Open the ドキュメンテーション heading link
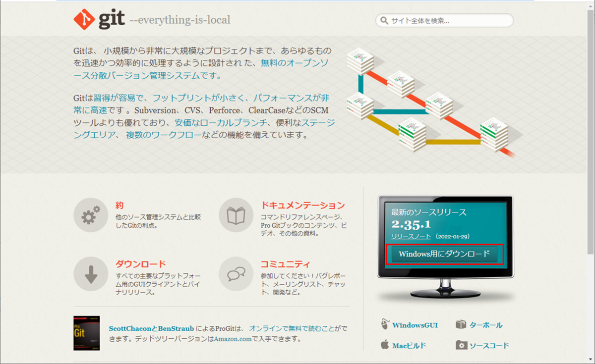This screenshot has width=595, height=364. 302,205
